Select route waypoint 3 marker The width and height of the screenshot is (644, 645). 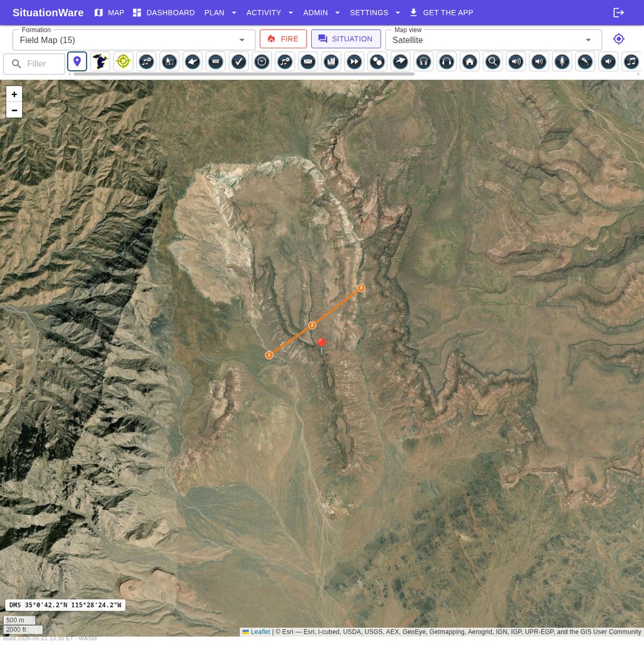point(361,288)
